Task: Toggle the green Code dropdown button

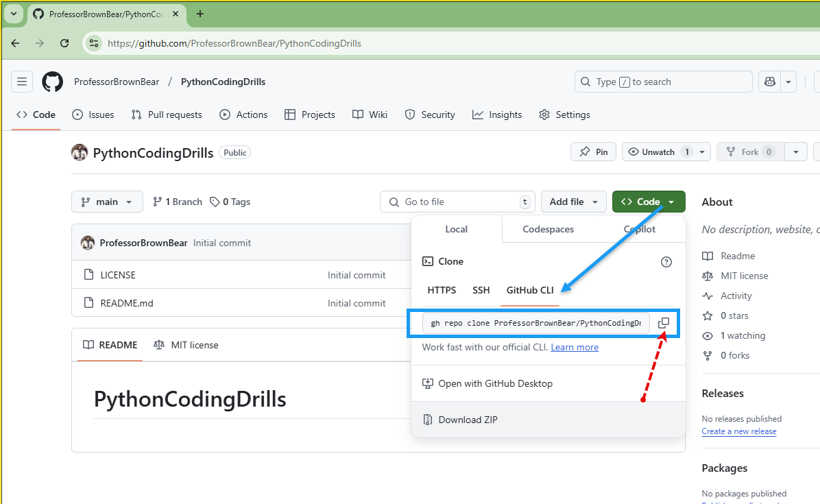Action: pyautogui.click(x=649, y=202)
